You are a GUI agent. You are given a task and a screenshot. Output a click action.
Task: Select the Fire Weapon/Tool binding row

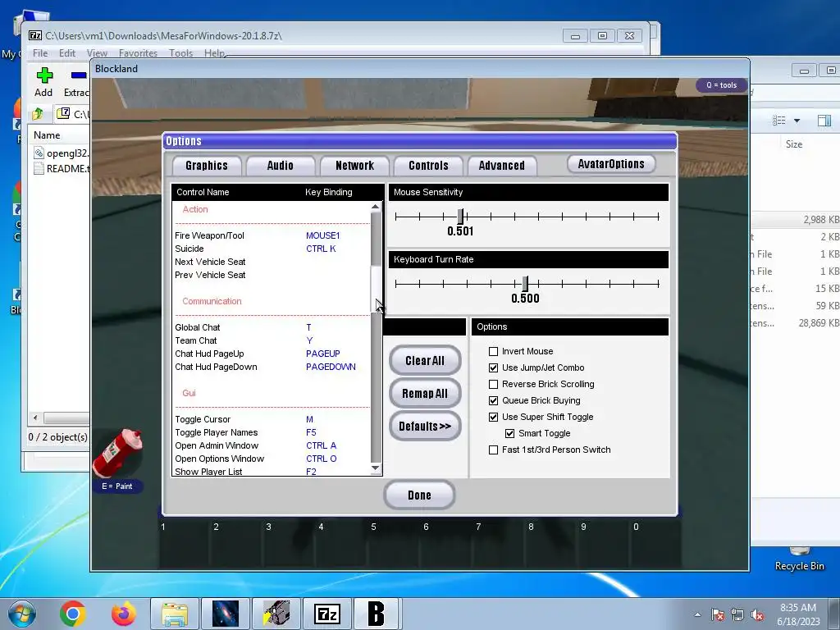271,235
